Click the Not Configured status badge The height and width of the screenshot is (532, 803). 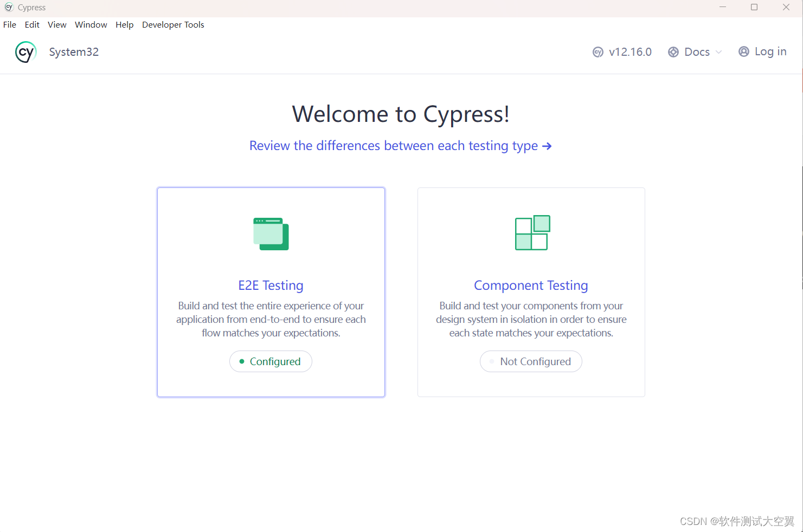coord(531,361)
